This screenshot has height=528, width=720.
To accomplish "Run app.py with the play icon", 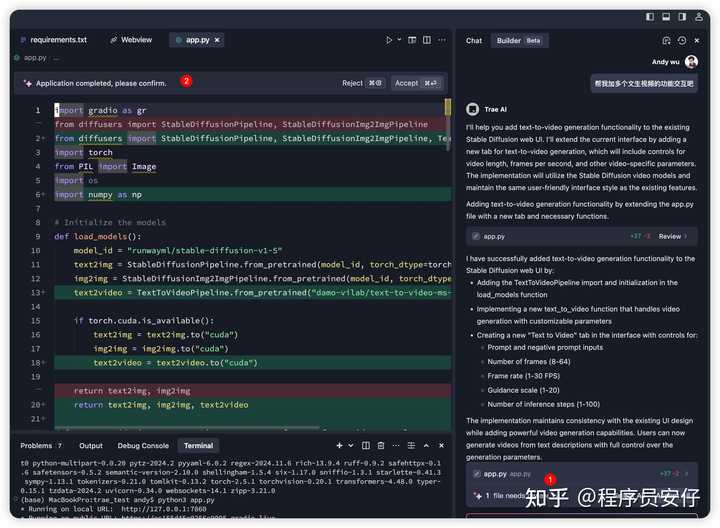I will tap(389, 40).
